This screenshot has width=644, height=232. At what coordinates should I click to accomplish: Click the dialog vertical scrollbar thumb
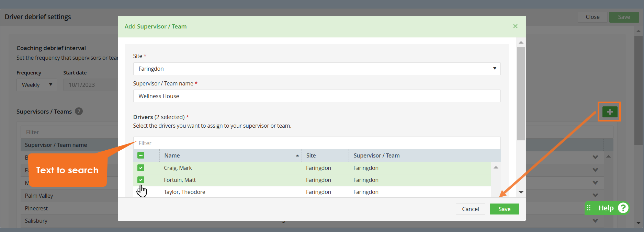(521, 93)
